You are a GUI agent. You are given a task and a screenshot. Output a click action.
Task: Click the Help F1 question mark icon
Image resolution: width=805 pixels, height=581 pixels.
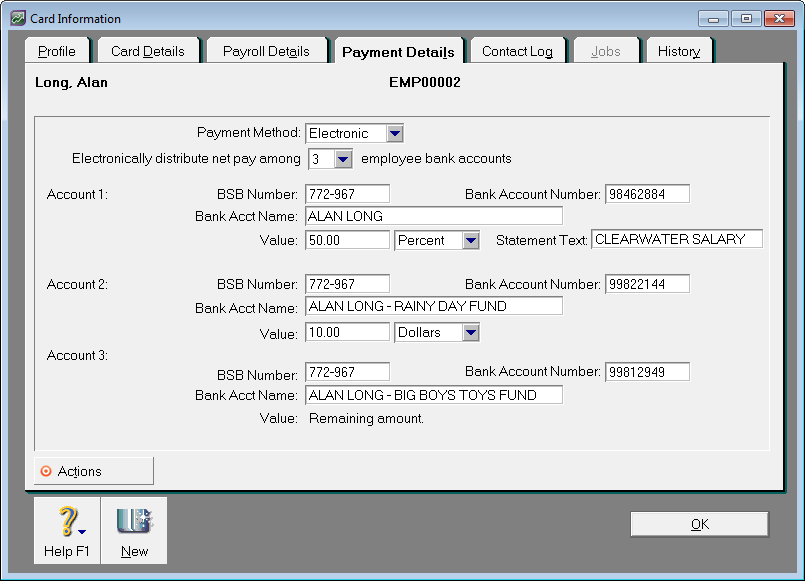point(67,523)
